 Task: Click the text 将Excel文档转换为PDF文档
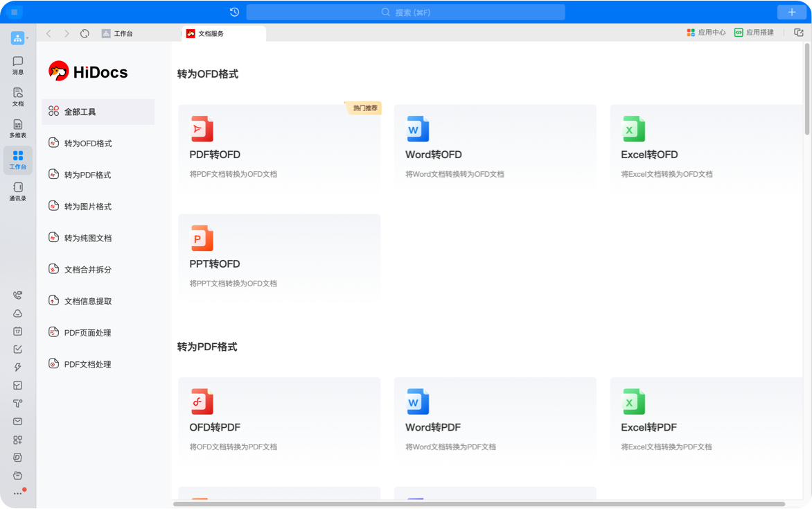point(667,447)
